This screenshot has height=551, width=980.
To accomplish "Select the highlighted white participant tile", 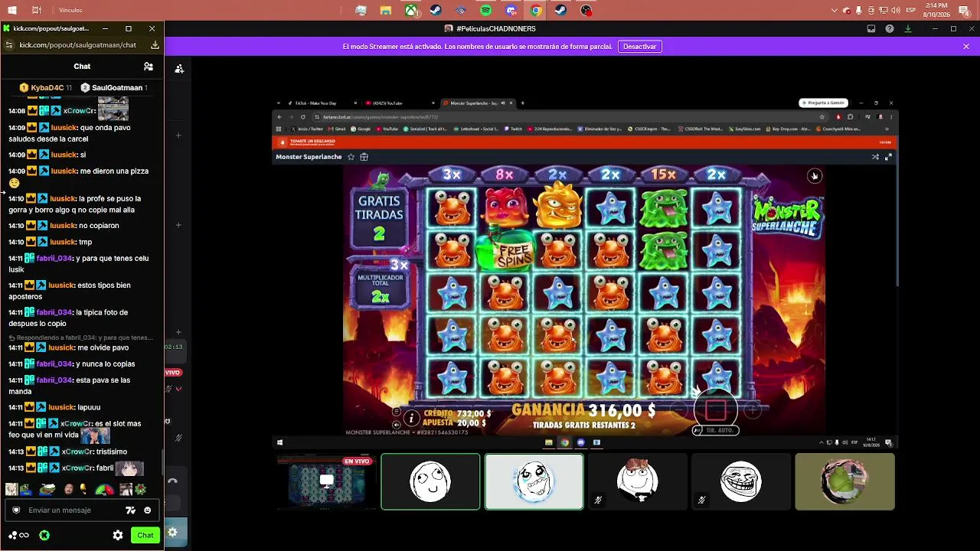I will click(x=534, y=481).
